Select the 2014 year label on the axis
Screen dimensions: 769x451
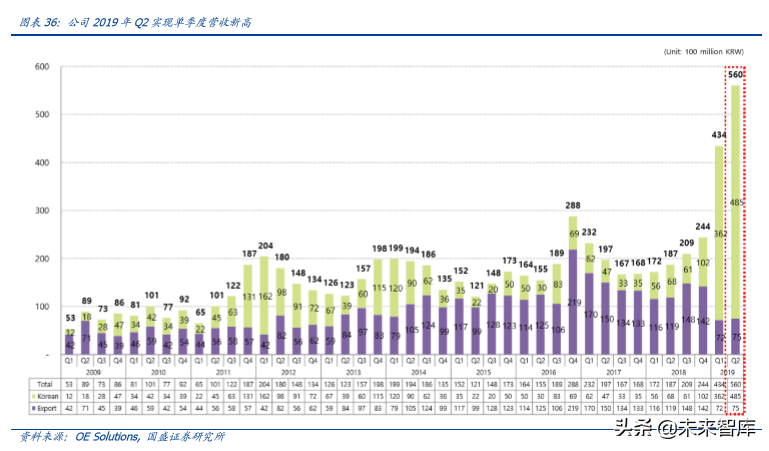pyautogui.click(x=419, y=371)
